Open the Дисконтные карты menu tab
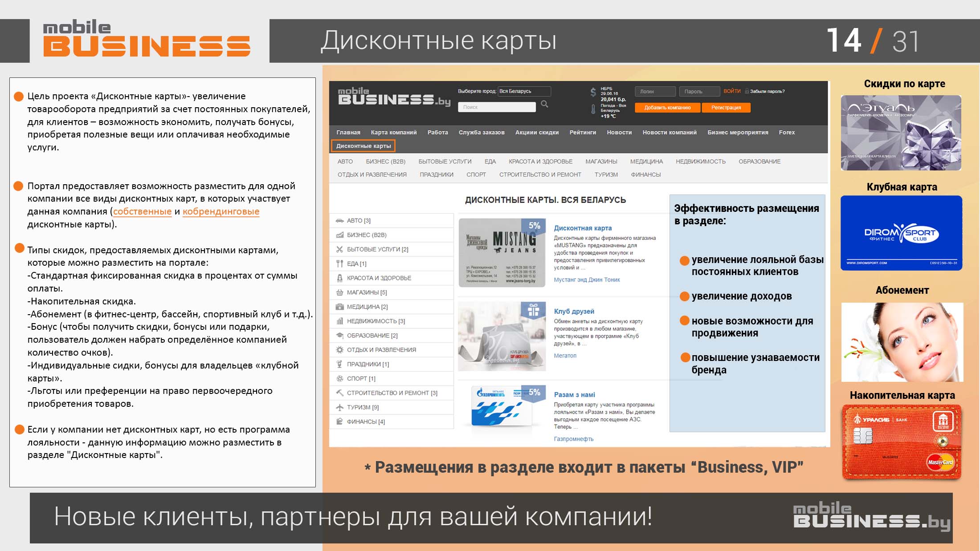This screenshot has height=551, width=980. (363, 146)
